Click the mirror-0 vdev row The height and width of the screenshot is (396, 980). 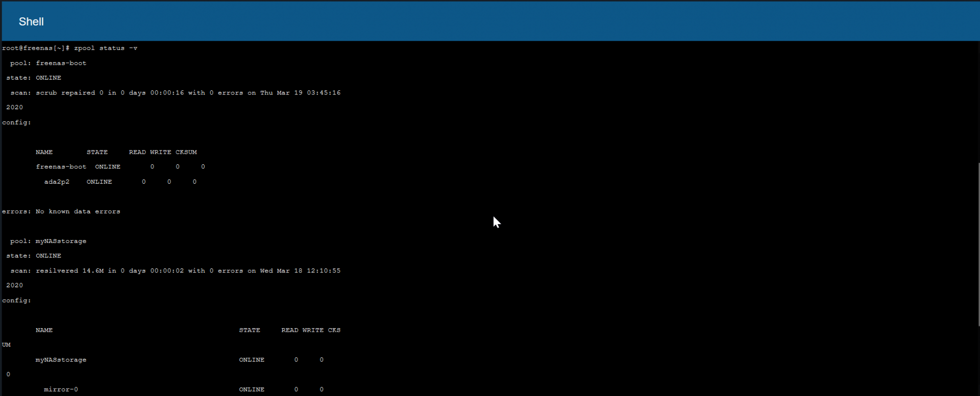click(x=184, y=389)
